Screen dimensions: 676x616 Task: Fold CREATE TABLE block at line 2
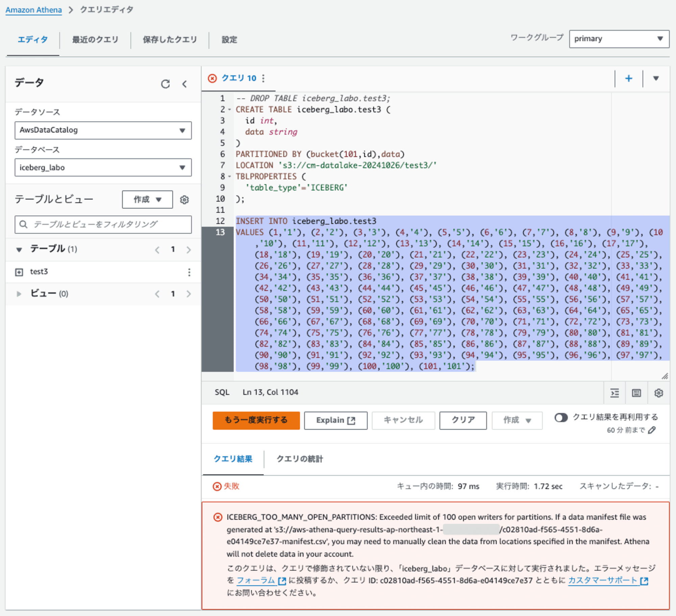(230, 110)
